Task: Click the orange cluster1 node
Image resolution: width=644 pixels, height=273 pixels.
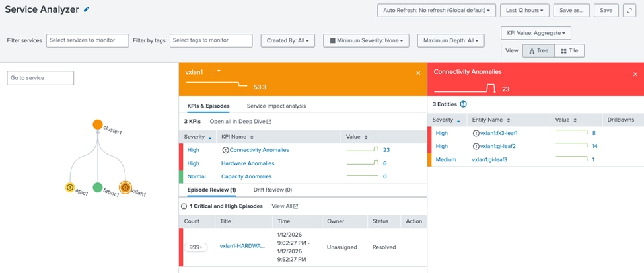Action: tap(98, 124)
